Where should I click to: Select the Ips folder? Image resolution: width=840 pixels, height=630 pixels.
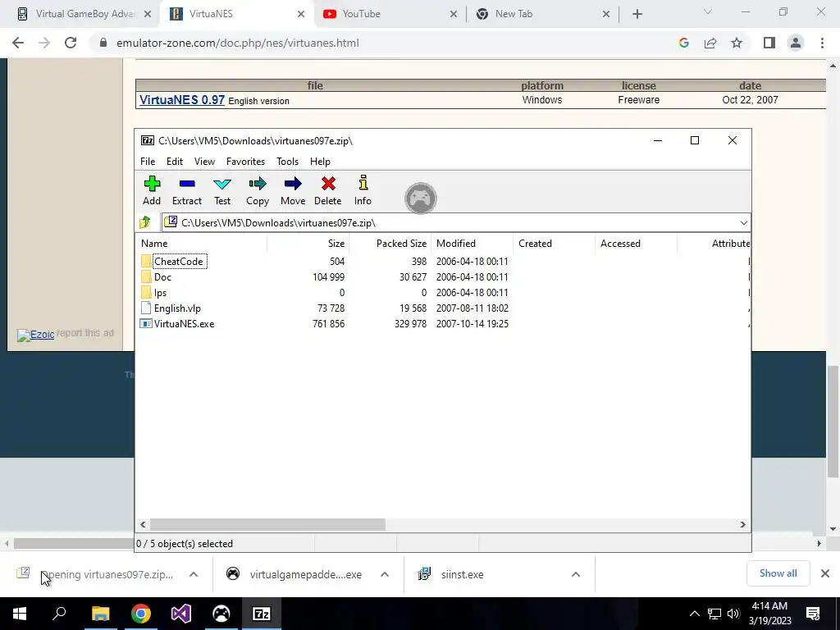click(160, 293)
